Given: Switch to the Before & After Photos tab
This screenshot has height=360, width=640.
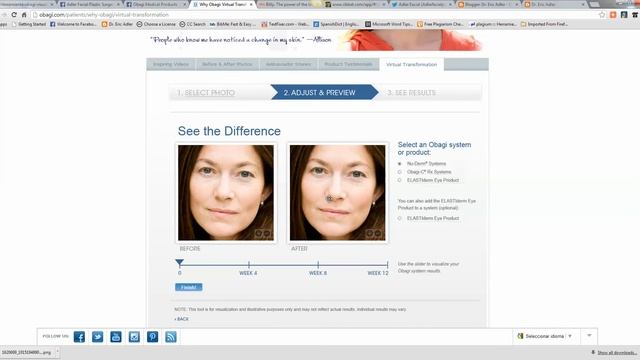Looking at the screenshot, I should coord(227,64).
